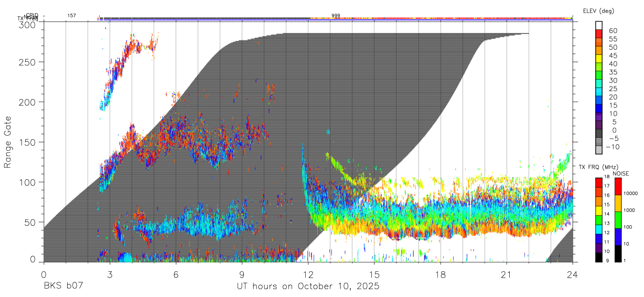Screen dimensions: 644x297
Task: Click the purple 10–11 MHz TX FRQ swatch
Action: (x=599, y=248)
